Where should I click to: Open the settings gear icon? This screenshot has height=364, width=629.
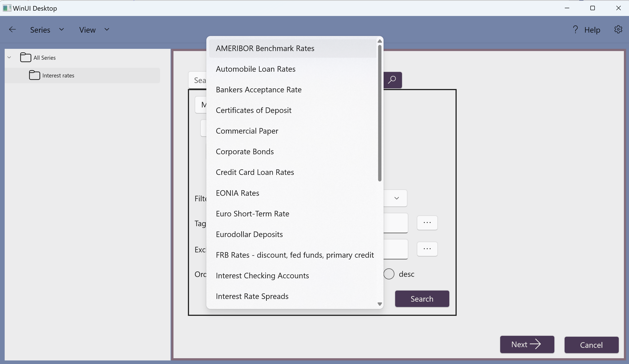click(x=618, y=30)
